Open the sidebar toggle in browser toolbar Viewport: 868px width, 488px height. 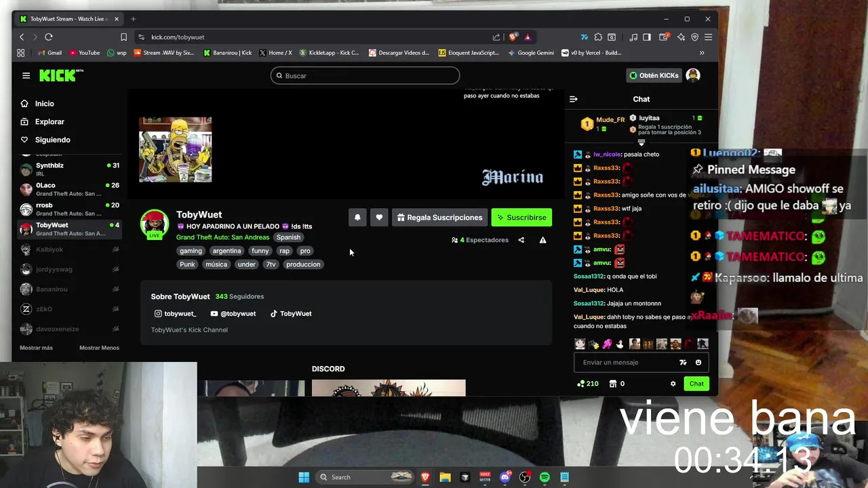pos(647,37)
